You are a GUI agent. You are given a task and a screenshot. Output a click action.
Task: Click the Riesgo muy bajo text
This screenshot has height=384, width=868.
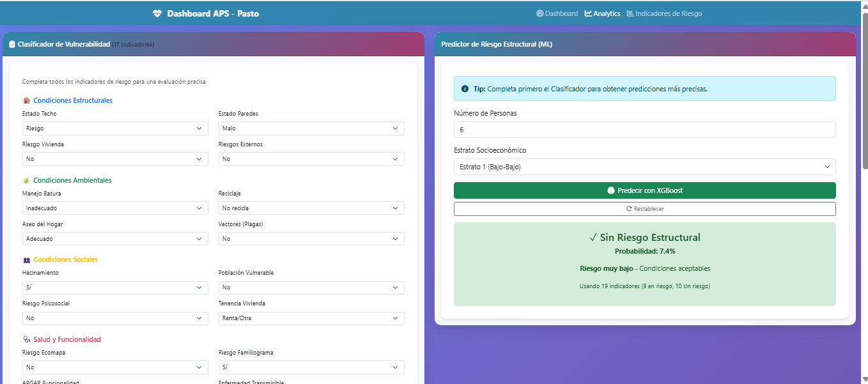pyautogui.click(x=606, y=269)
